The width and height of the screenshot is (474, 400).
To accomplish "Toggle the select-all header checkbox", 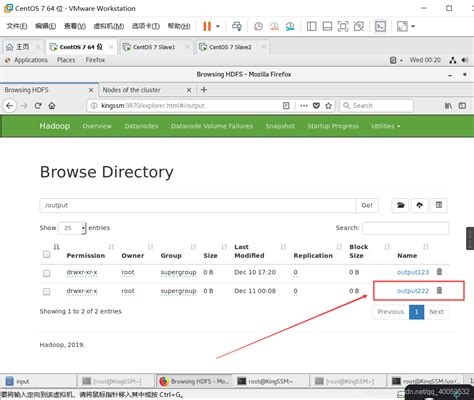I will pos(47,254).
